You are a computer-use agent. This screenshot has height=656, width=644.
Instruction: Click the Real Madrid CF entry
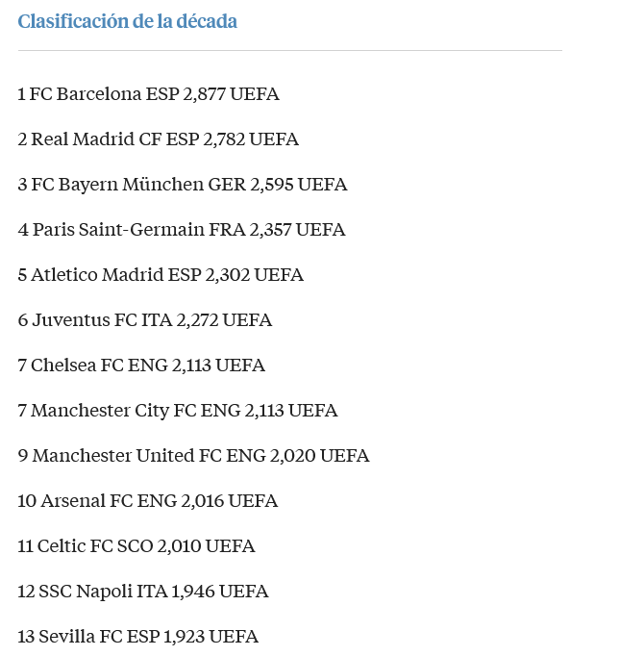pyautogui.click(x=158, y=139)
